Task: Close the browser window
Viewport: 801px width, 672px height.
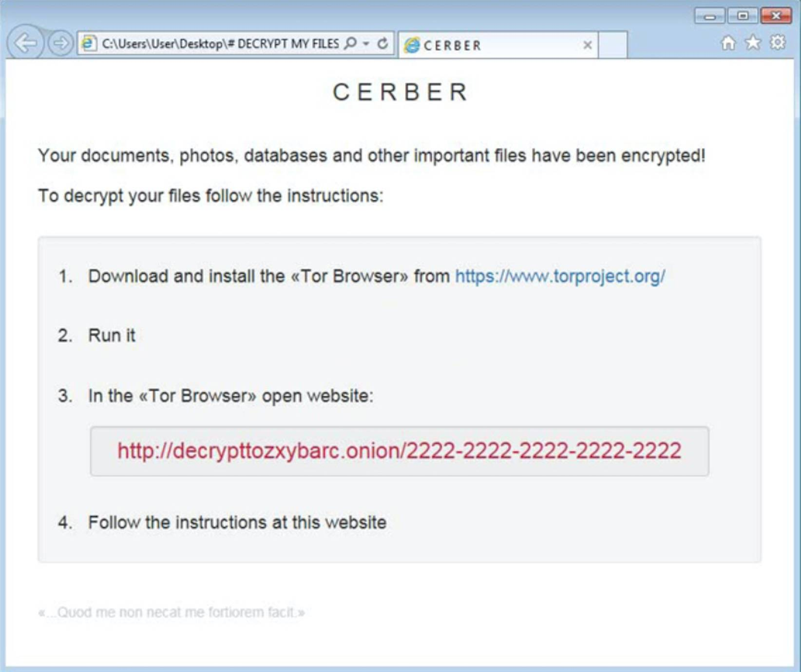Action: (x=776, y=16)
